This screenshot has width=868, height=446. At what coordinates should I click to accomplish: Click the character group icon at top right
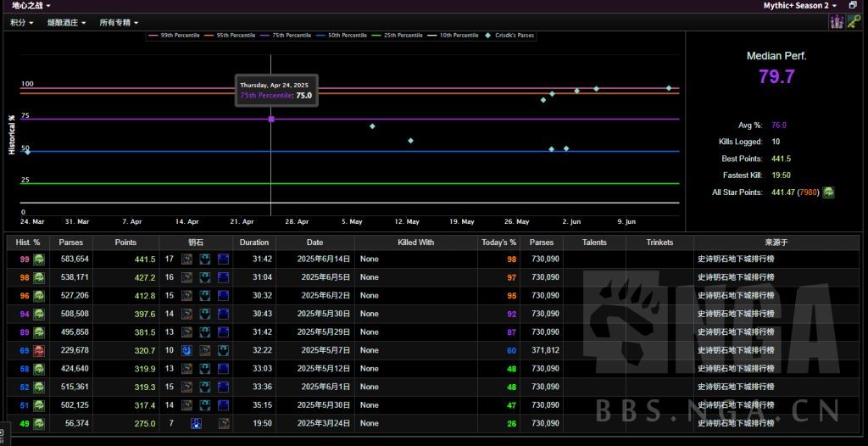[x=836, y=22]
